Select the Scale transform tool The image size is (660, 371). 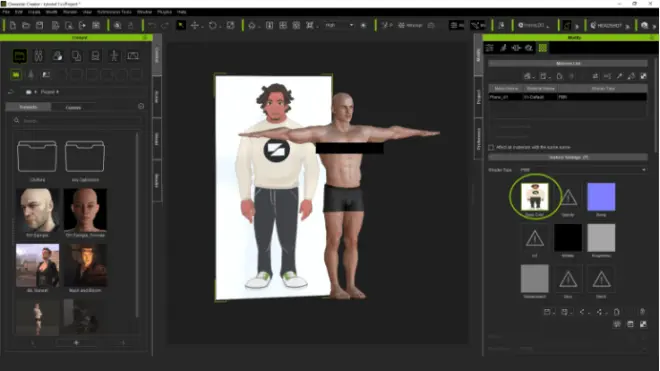point(230,26)
